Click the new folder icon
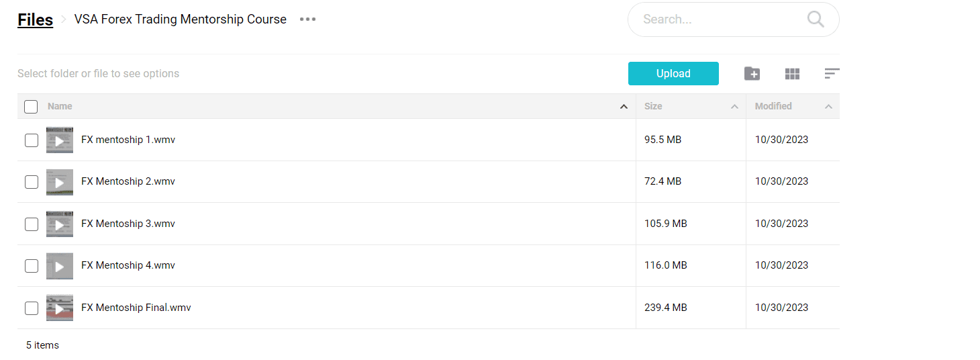 [752, 74]
